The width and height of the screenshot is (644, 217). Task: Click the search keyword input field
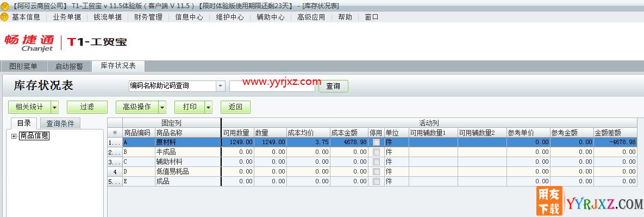click(x=272, y=86)
